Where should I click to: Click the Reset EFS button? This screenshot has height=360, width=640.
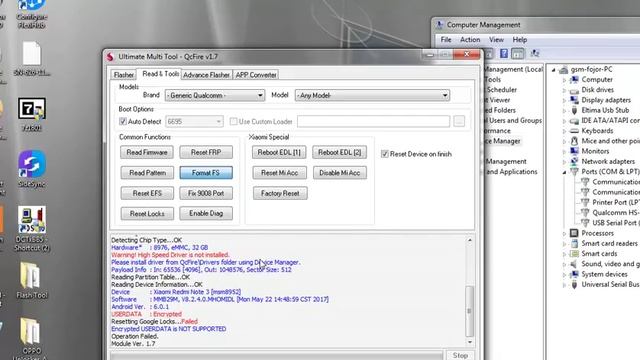click(x=147, y=193)
